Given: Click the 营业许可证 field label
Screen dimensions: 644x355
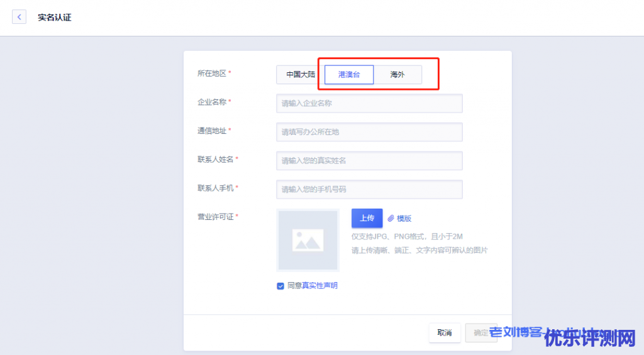Looking at the screenshot, I should pyautogui.click(x=215, y=217).
